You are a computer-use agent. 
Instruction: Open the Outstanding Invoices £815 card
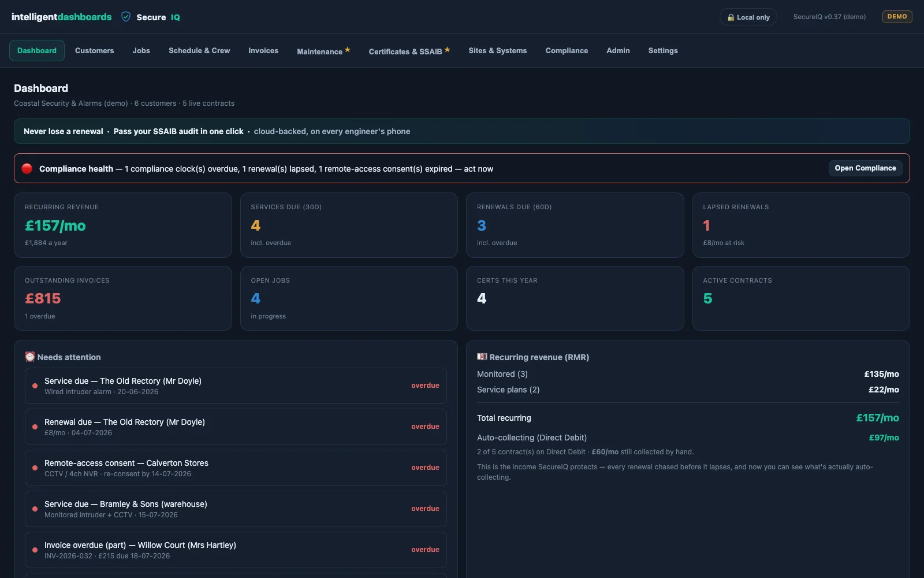tap(123, 298)
